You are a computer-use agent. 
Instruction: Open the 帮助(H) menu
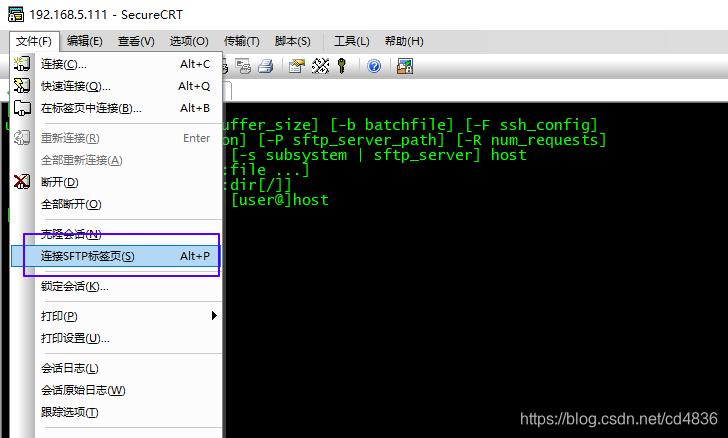coord(404,41)
